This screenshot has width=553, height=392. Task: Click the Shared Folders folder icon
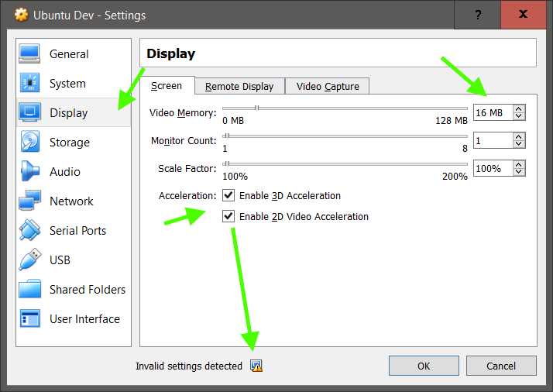click(x=29, y=289)
